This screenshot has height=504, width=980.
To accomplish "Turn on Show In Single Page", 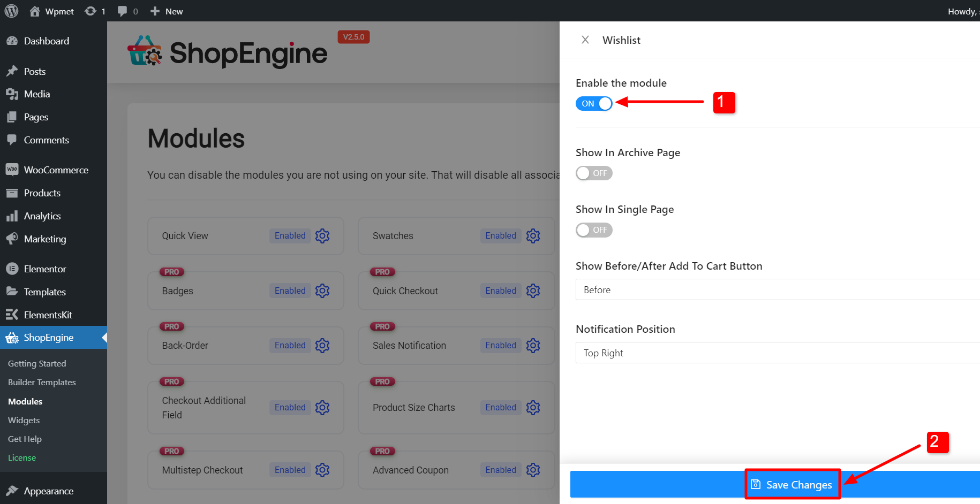I will point(594,230).
